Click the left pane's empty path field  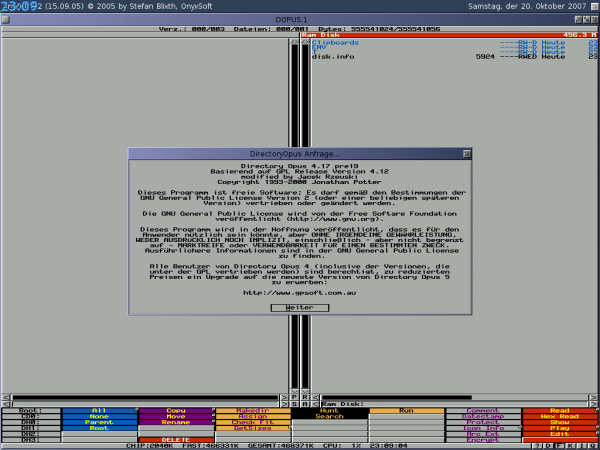tap(145, 404)
